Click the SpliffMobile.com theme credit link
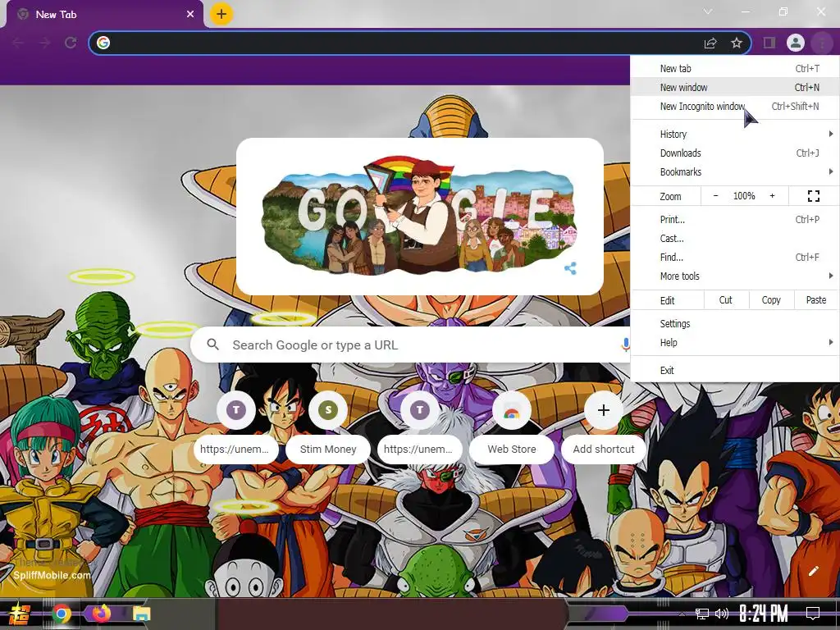The width and height of the screenshot is (840, 630). [x=52, y=575]
